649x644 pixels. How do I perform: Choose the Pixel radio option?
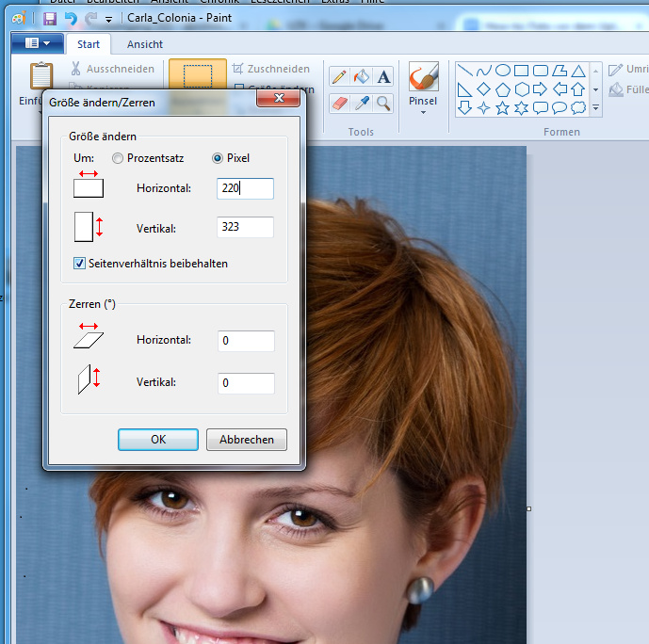tap(218, 158)
